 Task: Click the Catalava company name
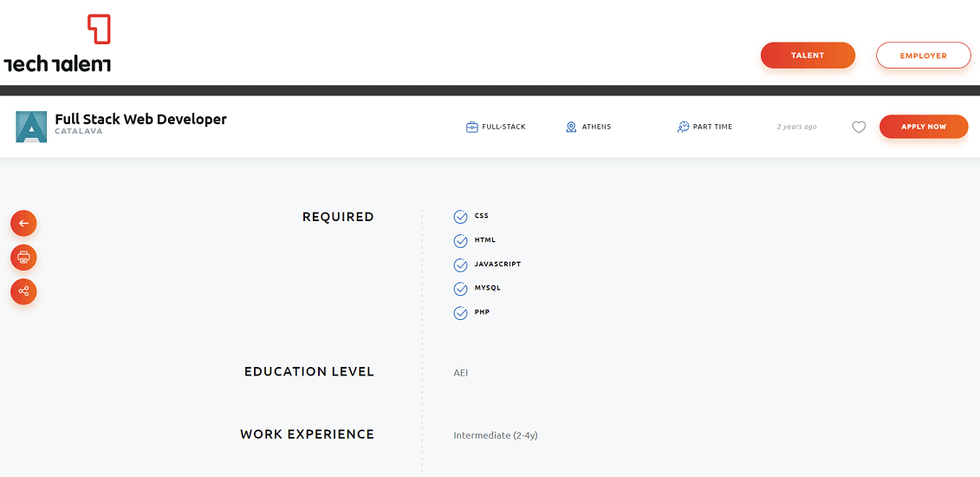click(79, 131)
